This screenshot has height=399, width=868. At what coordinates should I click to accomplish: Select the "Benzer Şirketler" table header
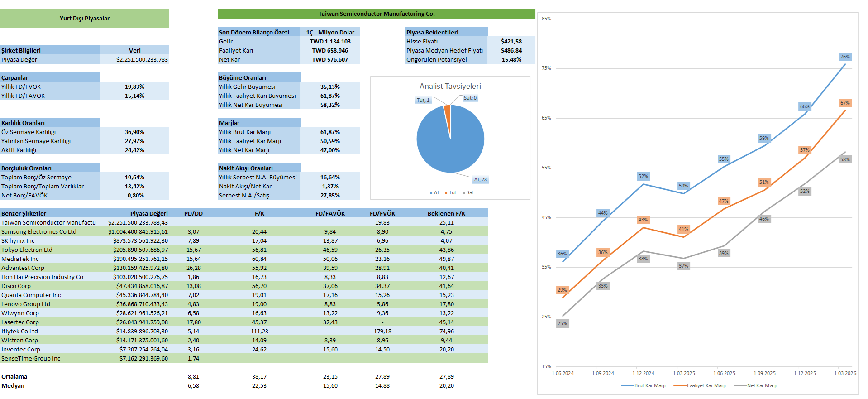point(24,213)
